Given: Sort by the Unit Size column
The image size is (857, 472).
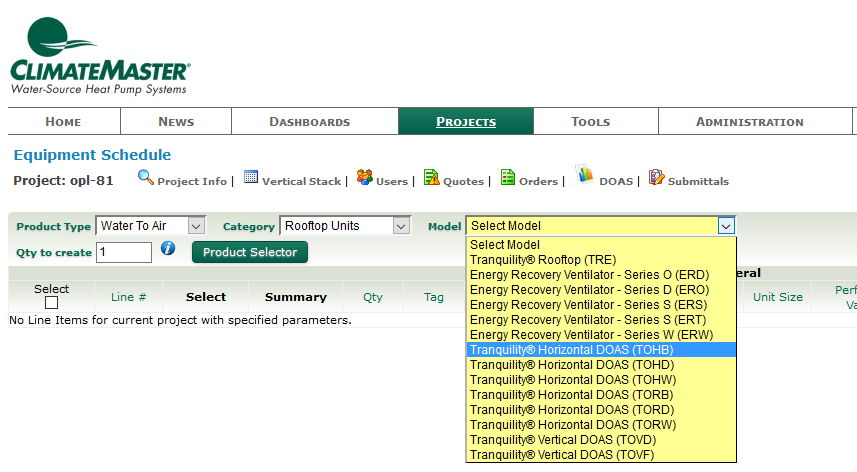Looking at the screenshot, I should point(778,297).
